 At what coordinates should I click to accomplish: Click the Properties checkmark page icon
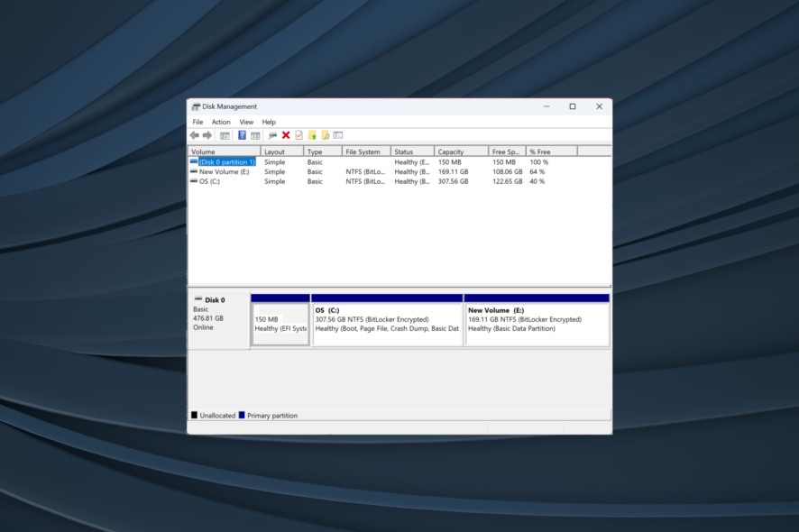tap(299, 135)
